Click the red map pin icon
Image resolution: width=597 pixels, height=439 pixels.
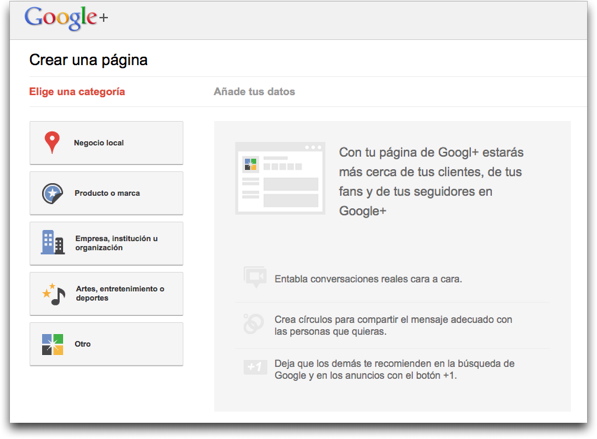click(52, 142)
